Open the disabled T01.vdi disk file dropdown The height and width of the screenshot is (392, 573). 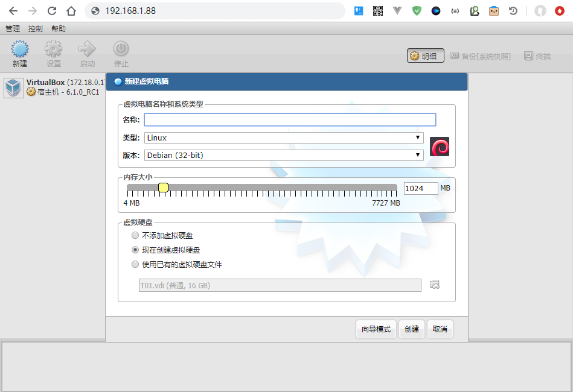(280, 285)
